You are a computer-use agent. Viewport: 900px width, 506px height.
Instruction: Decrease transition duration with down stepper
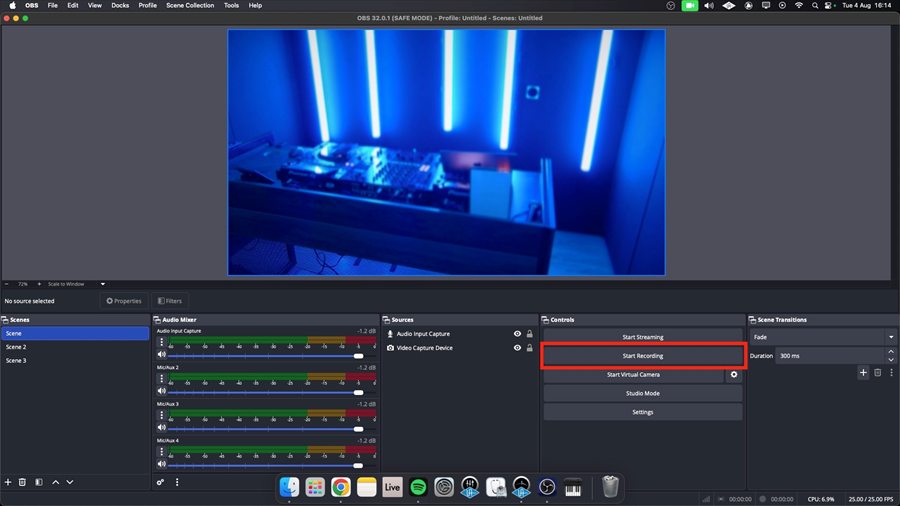tap(891, 360)
